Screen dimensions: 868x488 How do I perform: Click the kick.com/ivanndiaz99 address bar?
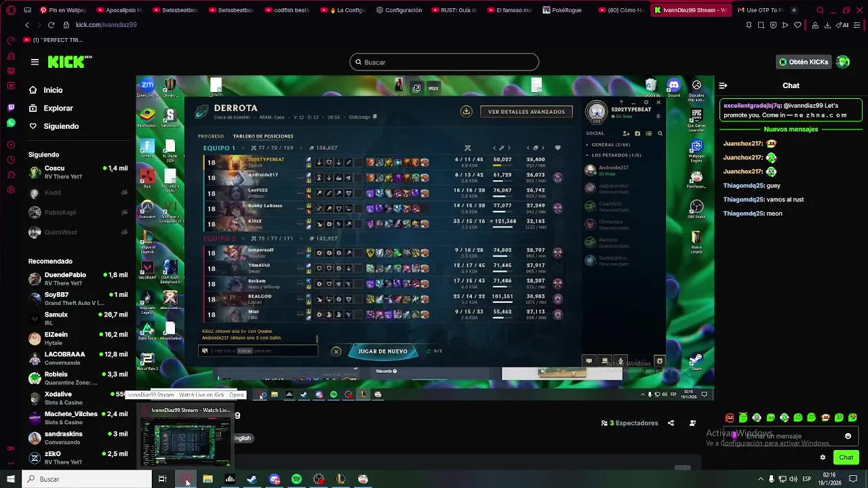pyautogui.click(x=106, y=25)
